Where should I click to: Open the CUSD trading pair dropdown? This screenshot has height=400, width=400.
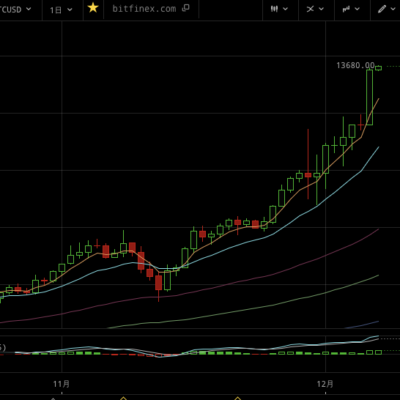click(16, 9)
